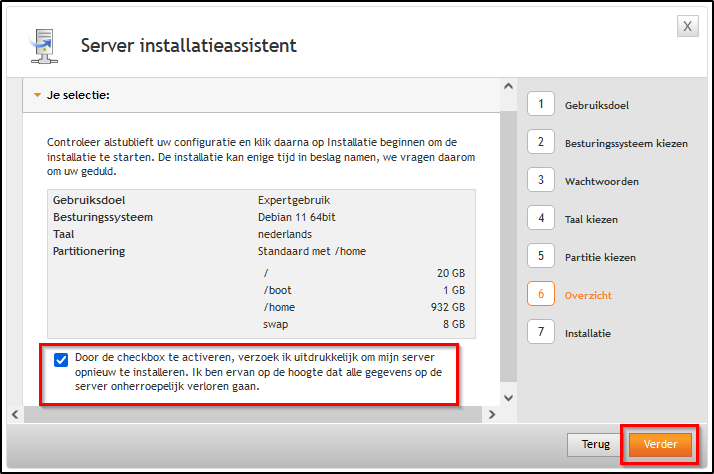Click the /home partition row

tap(364, 307)
